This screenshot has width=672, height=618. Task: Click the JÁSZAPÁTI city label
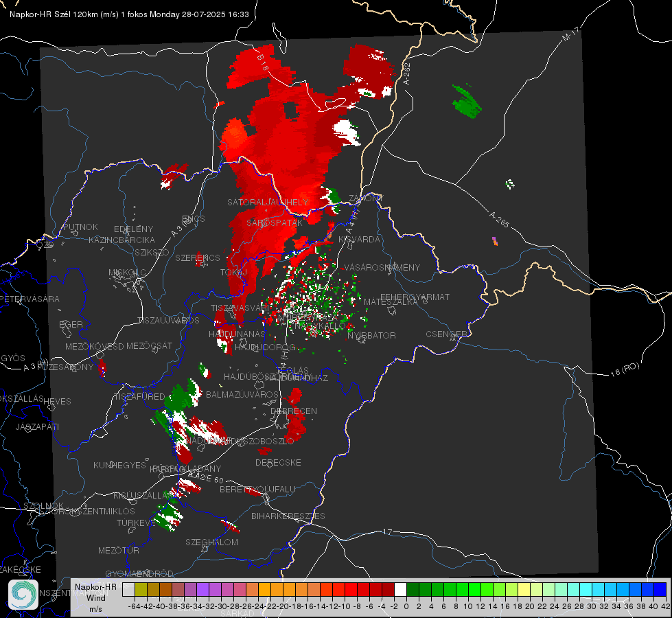pos(37,426)
